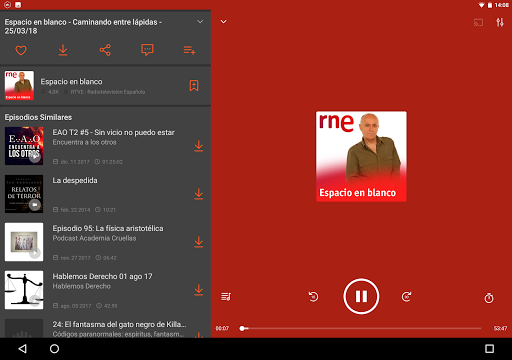Rewind playback with the back-skip button
This screenshot has width=512, height=360.
313,296
